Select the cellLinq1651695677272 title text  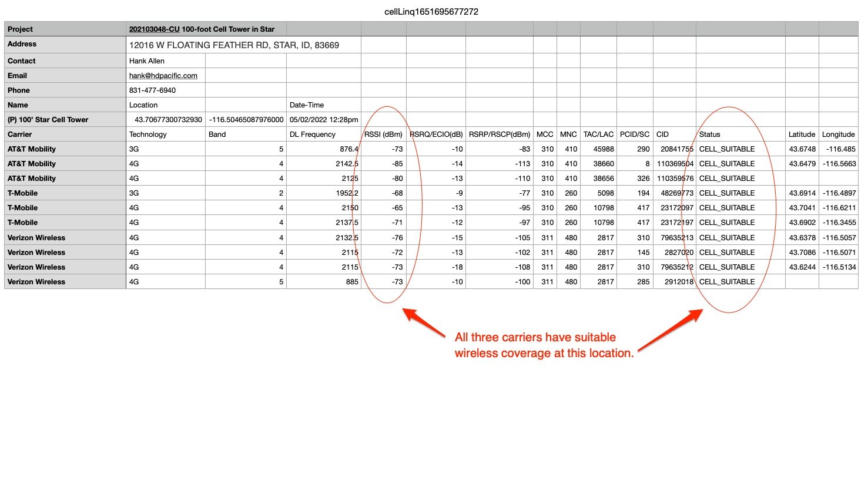click(x=431, y=12)
